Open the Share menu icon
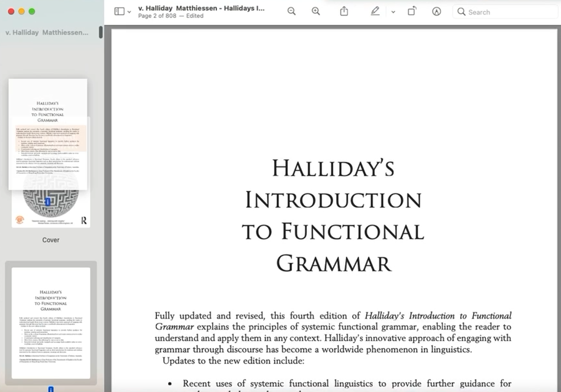This screenshot has height=392, width=561. (344, 12)
